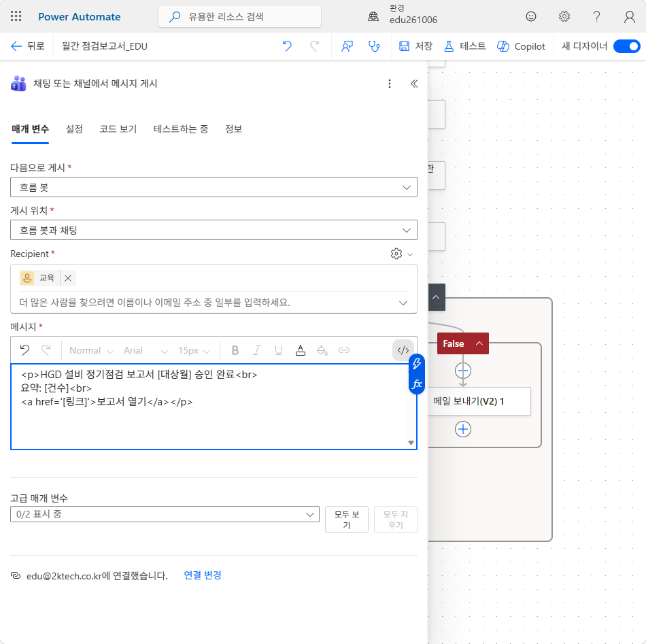Focus the resource search field
The image size is (646, 644).
click(239, 16)
